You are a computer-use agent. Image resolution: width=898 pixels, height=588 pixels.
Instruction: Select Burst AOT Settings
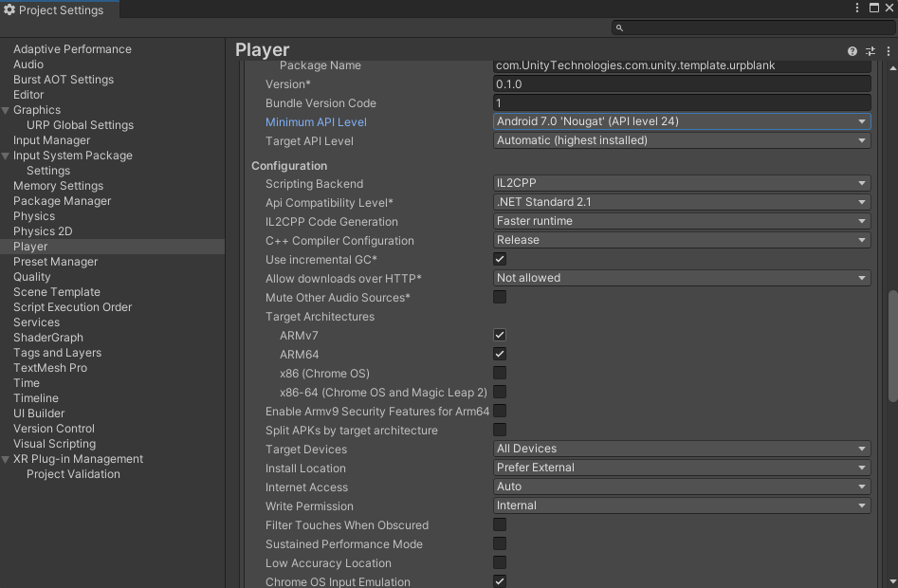[x=63, y=80]
